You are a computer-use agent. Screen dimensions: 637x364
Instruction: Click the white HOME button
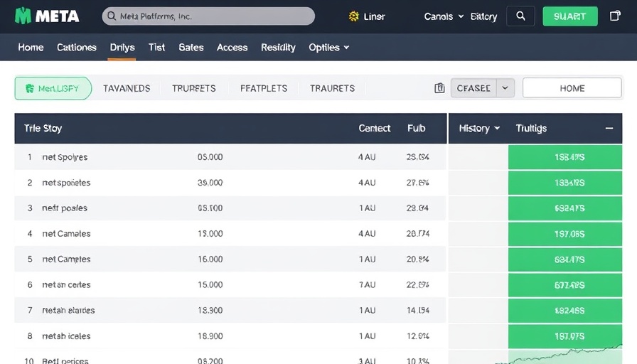[x=572, y=88]
